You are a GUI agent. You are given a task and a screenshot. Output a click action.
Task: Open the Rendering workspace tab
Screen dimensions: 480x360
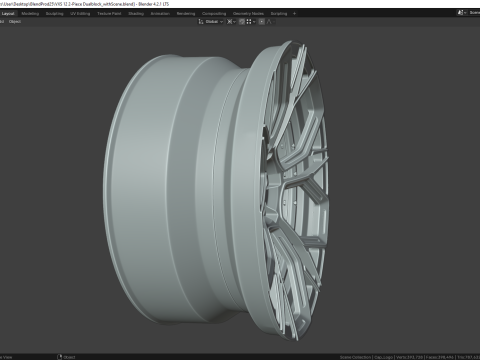coord(186,14)
